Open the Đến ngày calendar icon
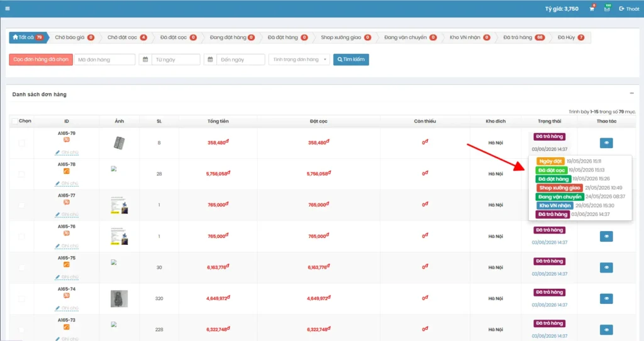644x341 pixels. point(210,60)
